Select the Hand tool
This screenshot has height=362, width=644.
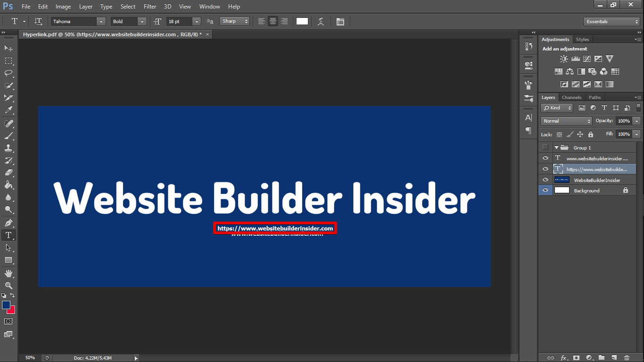click(8, 273)
